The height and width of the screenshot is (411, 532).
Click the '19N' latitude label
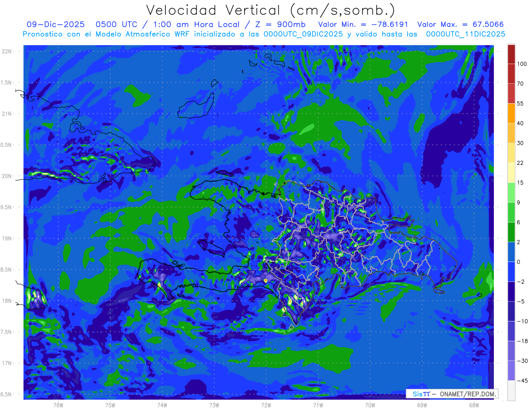(x=7, y=238)
